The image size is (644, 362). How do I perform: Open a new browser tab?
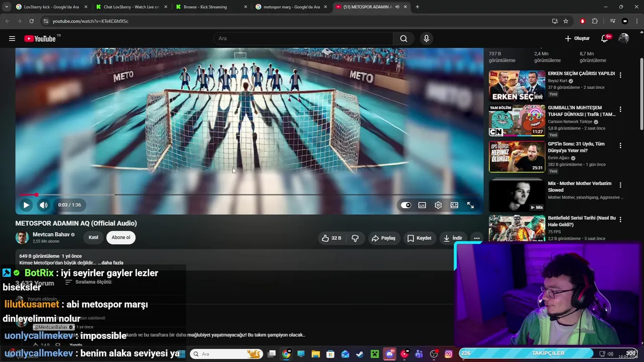417,7
